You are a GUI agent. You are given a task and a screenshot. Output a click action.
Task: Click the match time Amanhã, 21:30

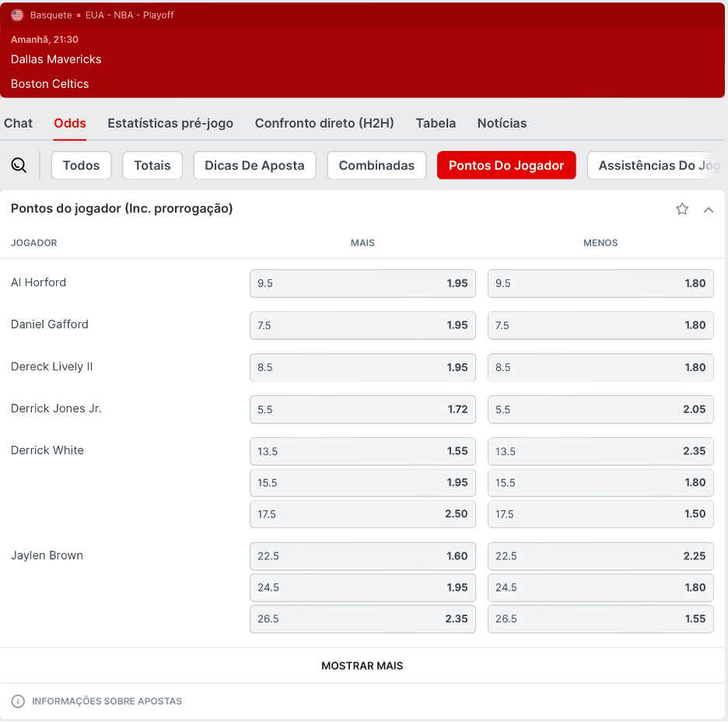tap(44, 40)
